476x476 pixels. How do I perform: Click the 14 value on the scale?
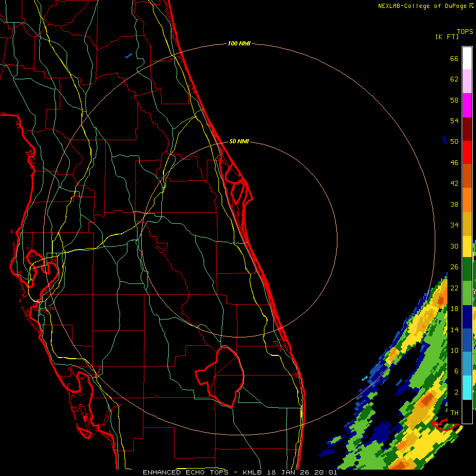click(x=454, y=329)
